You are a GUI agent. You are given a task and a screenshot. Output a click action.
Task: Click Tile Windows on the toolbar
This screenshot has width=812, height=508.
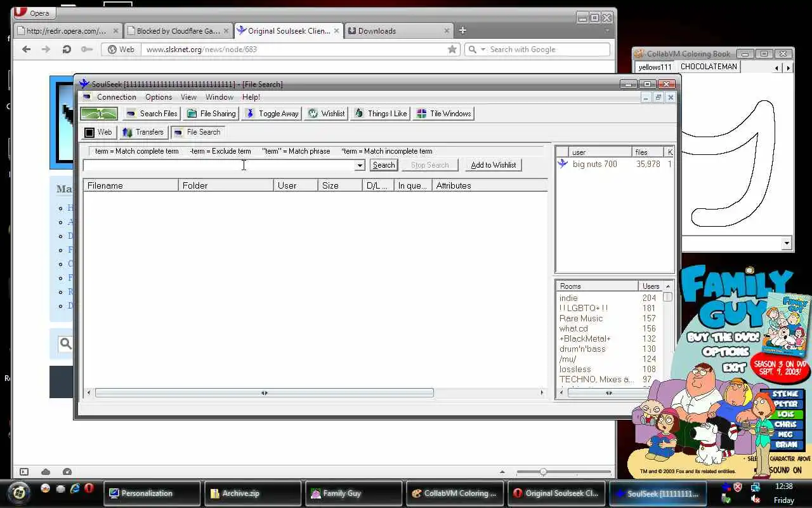click(444, 114)
